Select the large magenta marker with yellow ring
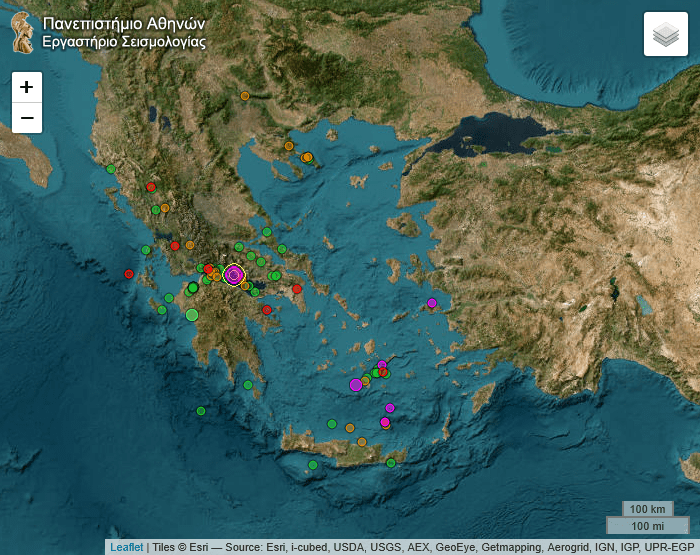The width and height of the screenshot is (700, 555). tap(234, 274)
